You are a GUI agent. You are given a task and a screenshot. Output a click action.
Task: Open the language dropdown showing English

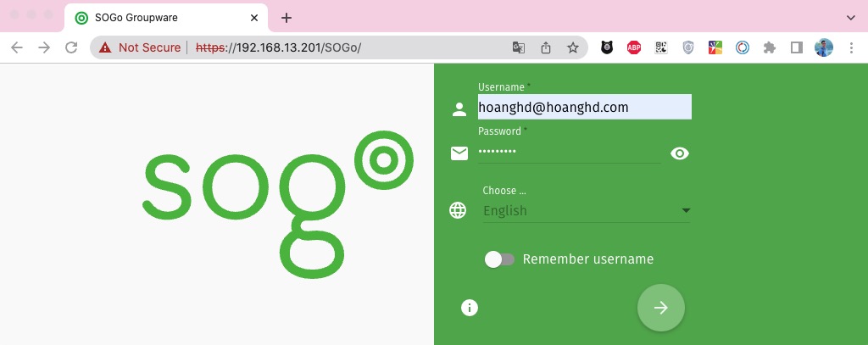pos(587,211)
